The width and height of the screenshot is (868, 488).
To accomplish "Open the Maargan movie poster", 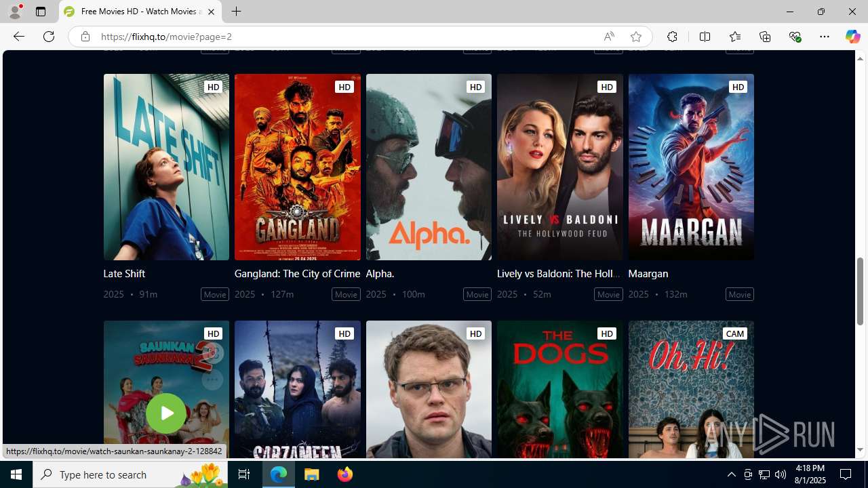I will pos(691,167).
